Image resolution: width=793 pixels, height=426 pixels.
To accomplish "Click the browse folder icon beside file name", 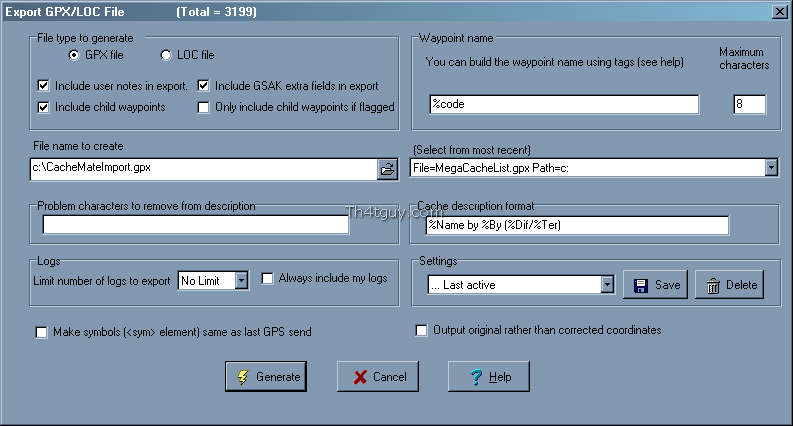I will (x=387, y=169).
